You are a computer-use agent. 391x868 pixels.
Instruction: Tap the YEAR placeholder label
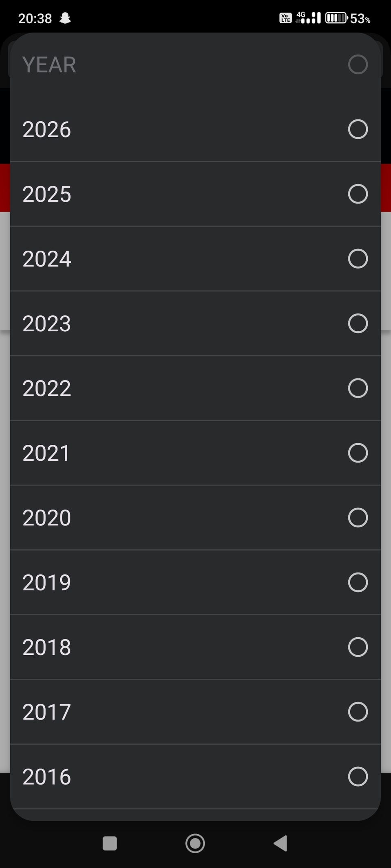49,65
